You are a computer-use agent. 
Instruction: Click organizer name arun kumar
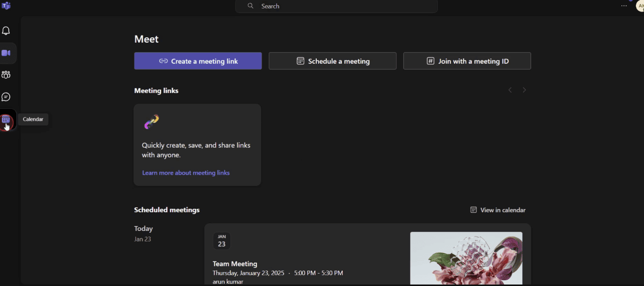228,282
